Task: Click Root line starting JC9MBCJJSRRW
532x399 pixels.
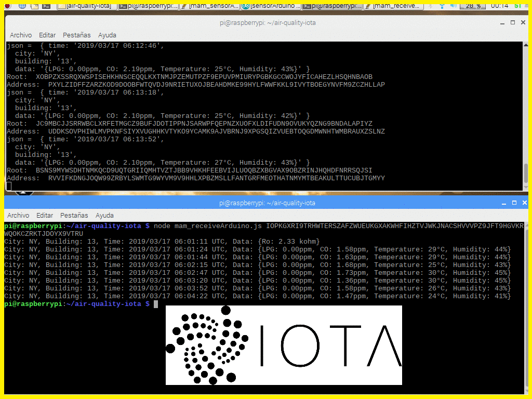Action: click(x=190, y=124)
